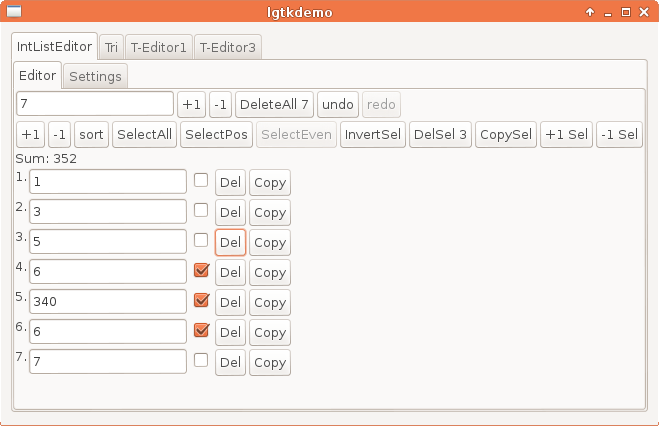Viewport: 659px width, 426px height.
Task: Switch to the Settings tab
Action: point(95,76)
